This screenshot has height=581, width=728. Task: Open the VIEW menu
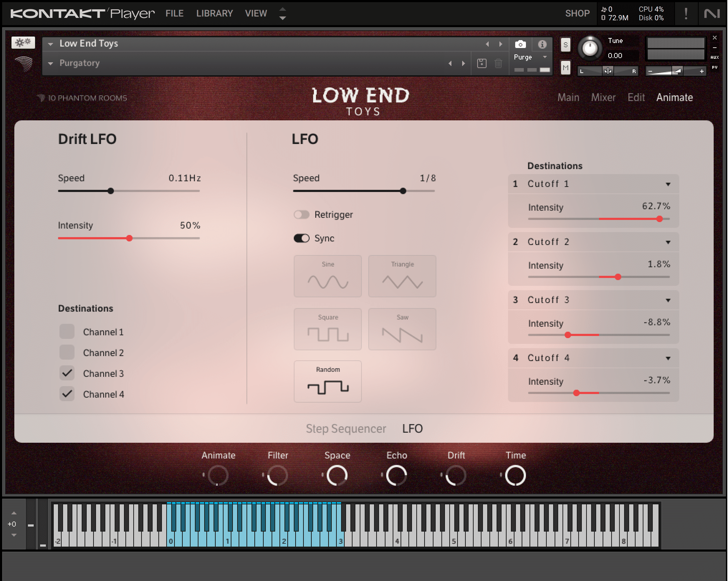(256, 14)
